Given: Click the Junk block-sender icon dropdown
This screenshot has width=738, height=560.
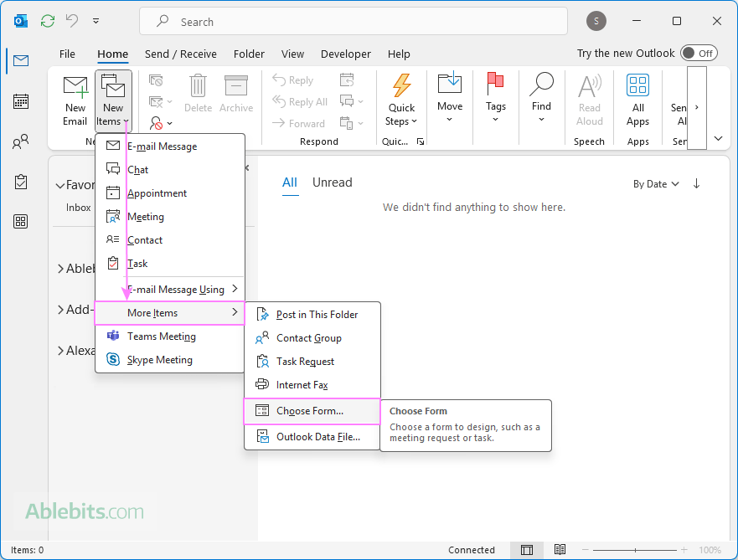Looking at the screenshot, I should [x=161, y=123].
